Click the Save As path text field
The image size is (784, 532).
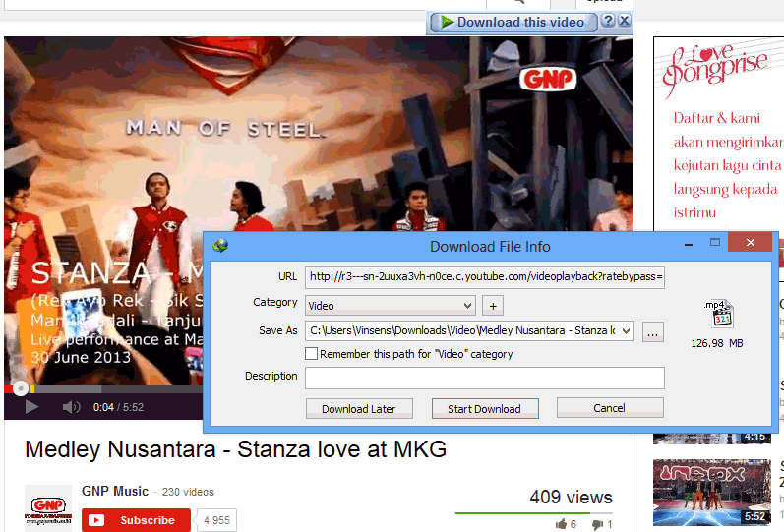tap(462, 331)
